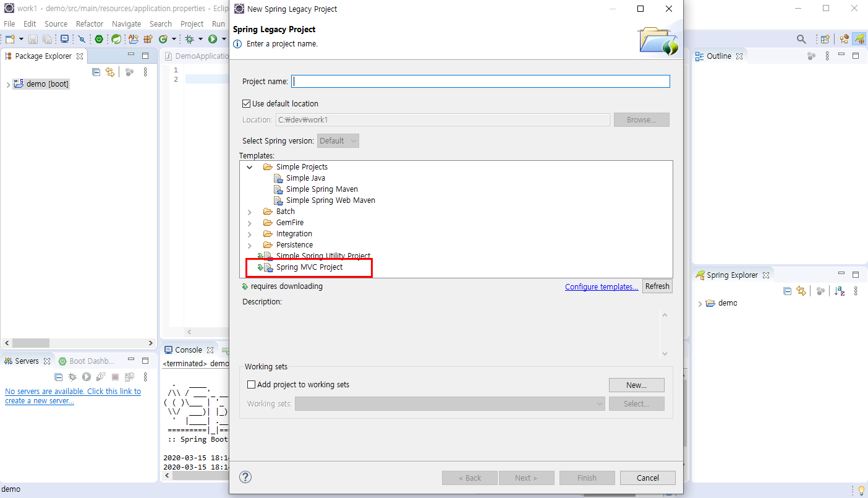Expand the Batch templates folder
The width and height of the screenshot is (868, 498).
(250, 212)
